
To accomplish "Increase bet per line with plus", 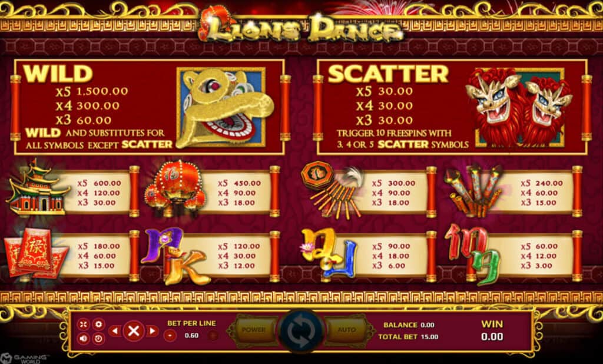I will pos(213,336).
